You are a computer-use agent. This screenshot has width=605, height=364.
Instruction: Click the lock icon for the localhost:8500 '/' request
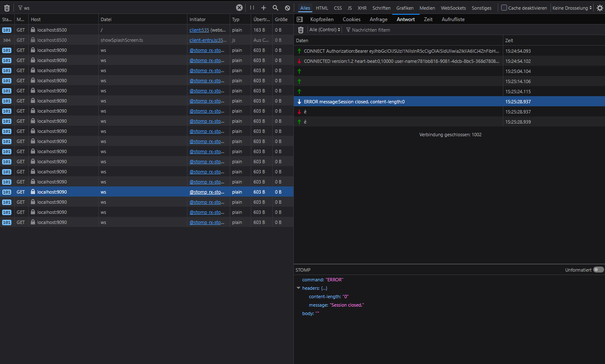click(x=33, y=30)
